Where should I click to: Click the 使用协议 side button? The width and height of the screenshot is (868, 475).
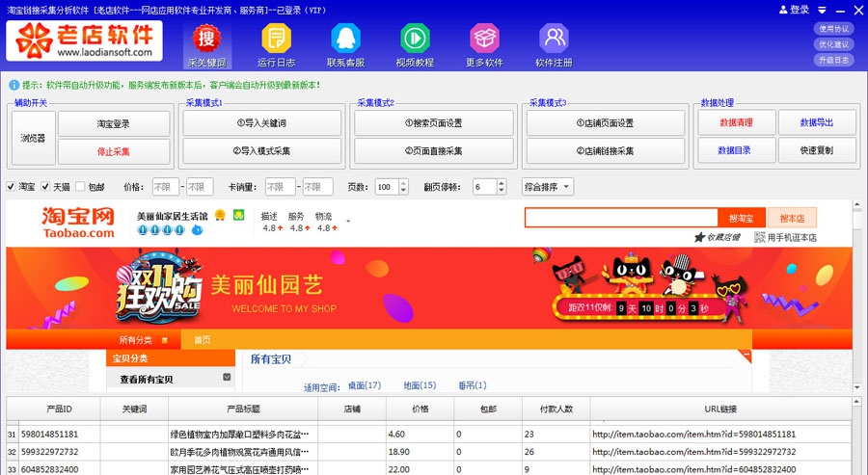[833, 29]
